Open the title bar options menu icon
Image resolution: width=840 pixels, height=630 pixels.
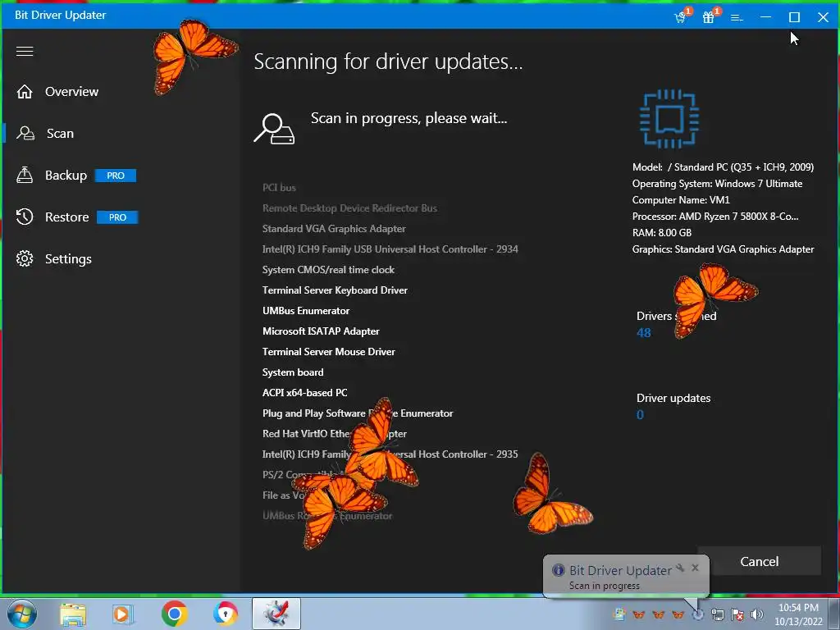tap(737, 18)
